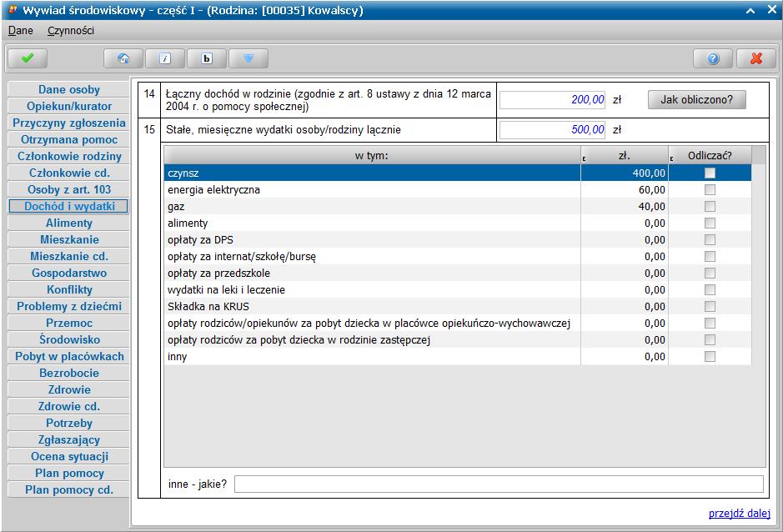Select the czynsz expense row
This screenshot has width=783, height=532.
pyautogui.click(x=458, y=173)
